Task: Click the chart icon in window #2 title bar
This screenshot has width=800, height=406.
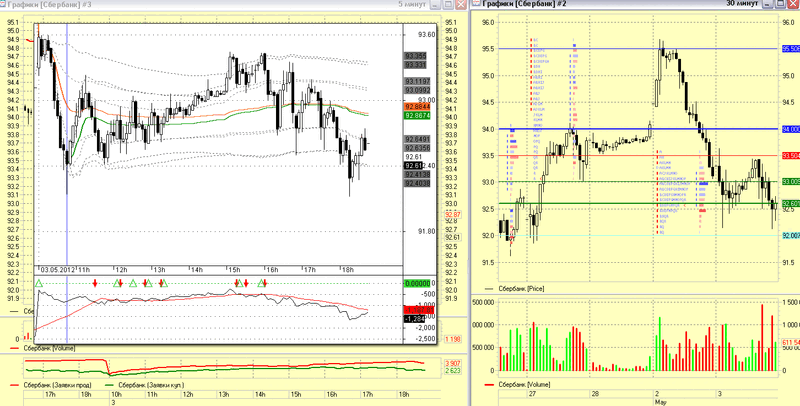Action: point(474,4)
